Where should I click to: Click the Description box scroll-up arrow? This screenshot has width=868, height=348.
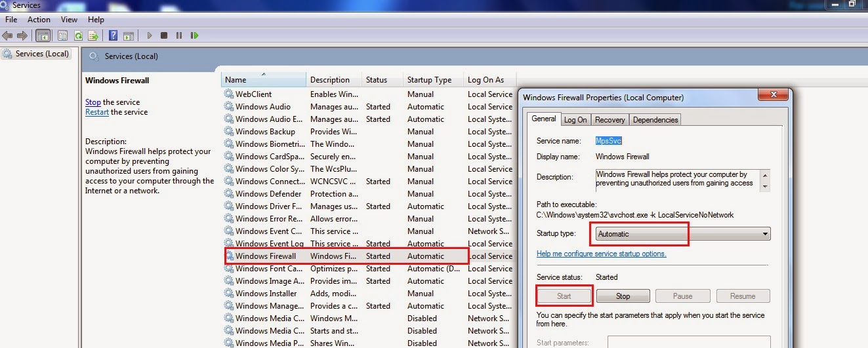[x=765, y=175]
